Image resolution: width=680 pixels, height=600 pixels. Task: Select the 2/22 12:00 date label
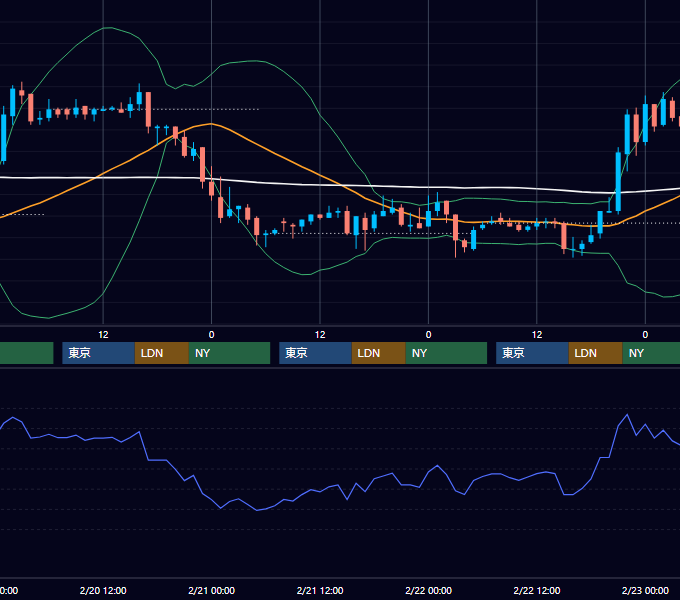(x=537, y=590)
